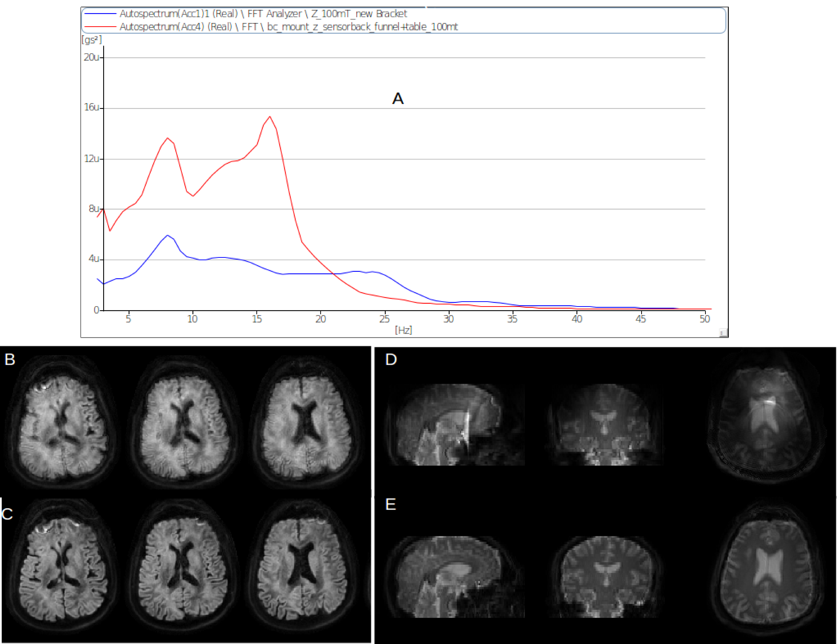This screenshot has height=644, width=837.
Task: Click the red curve's peak near 16 Hz
Action: tap(270, 117)
